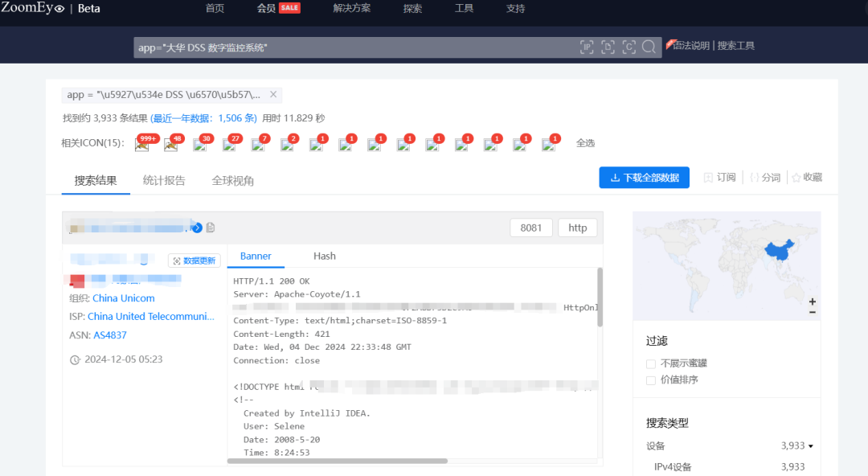Click the 2024-12-05 05:23 timestamp

click(x=124, y=359)
